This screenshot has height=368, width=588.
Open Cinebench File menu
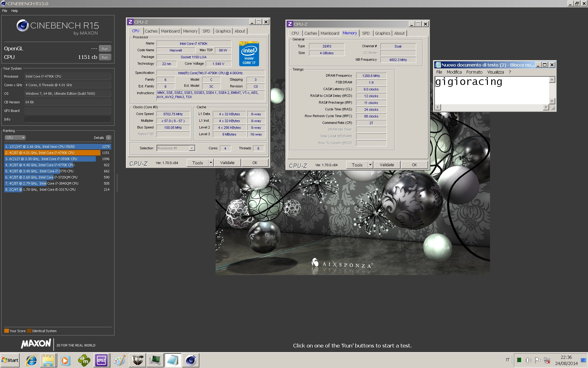click(5, 11)
